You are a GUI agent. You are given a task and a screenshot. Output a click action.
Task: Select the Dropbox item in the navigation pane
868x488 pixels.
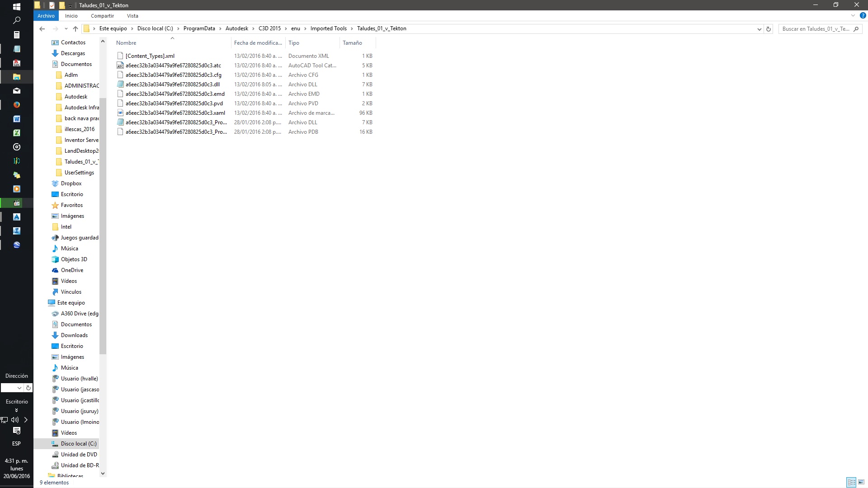click(x=71, y=183)
